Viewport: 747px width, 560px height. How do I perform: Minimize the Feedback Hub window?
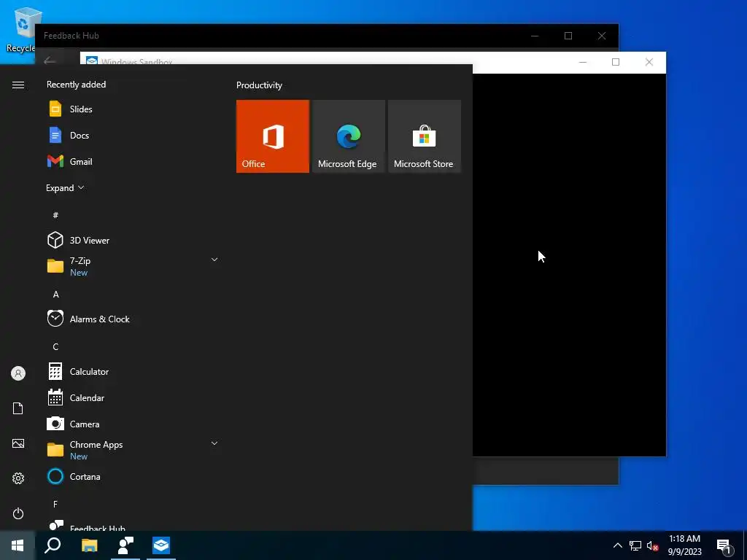pyautogui.click(x=535, y=36)
